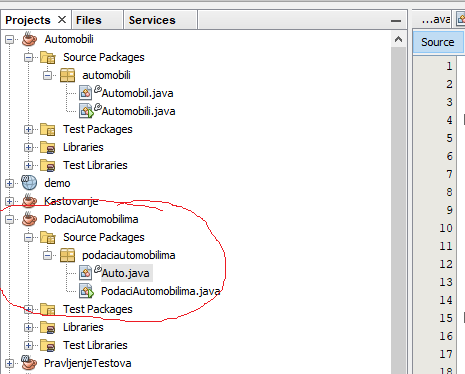Click the Test Libraries folder icon under Automobili
Image resolution: width=465 pixels, height=374 pixels.
point(48,165)
